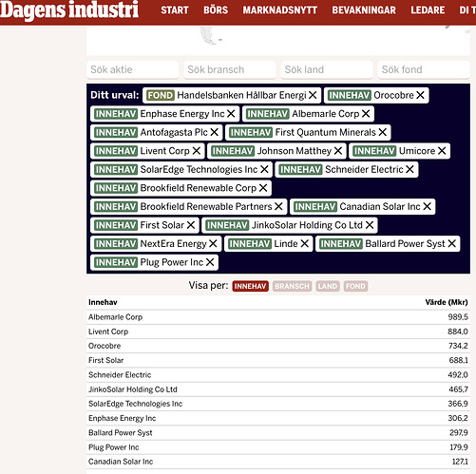Remove the Linde holding tag
Image resolution: width=476 pixels, height=474 pixels.
(305, 243)
